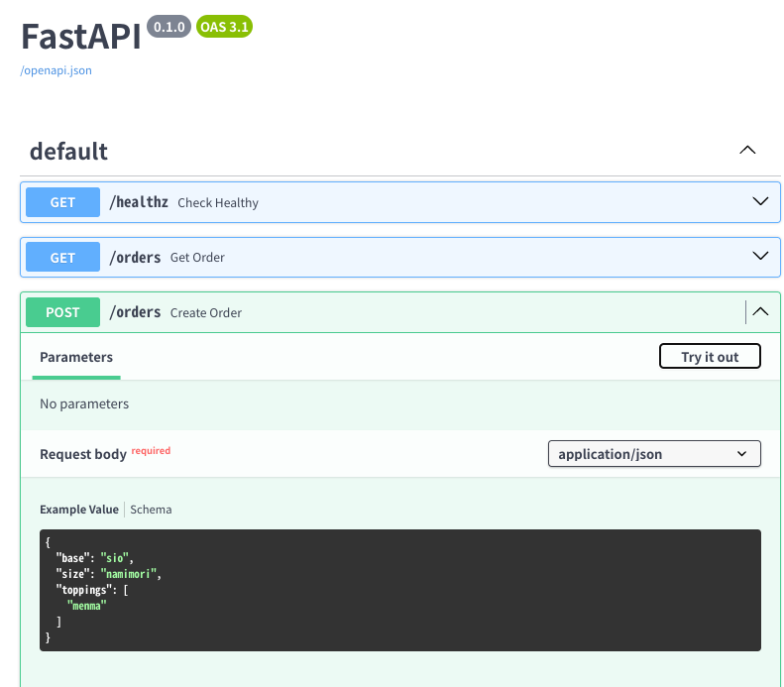
Task: Click the Create Order summary text
Action: coord(205,313)
